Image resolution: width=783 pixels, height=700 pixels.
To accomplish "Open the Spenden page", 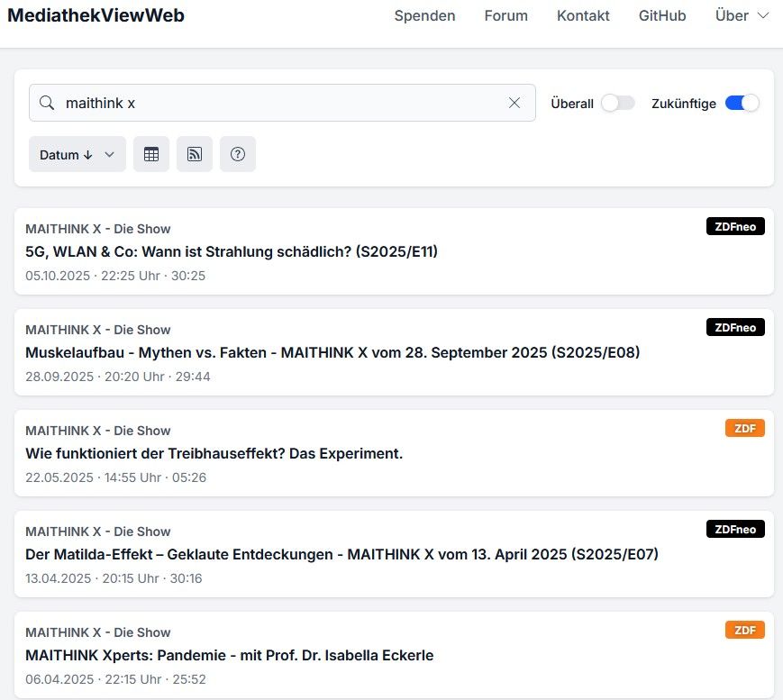I will point(424,15).
